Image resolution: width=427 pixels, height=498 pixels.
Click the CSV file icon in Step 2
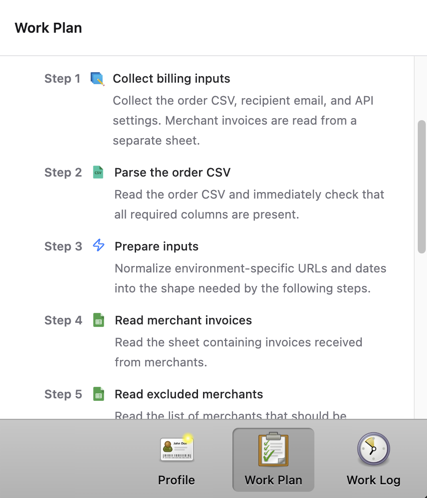tap(98, 172)
